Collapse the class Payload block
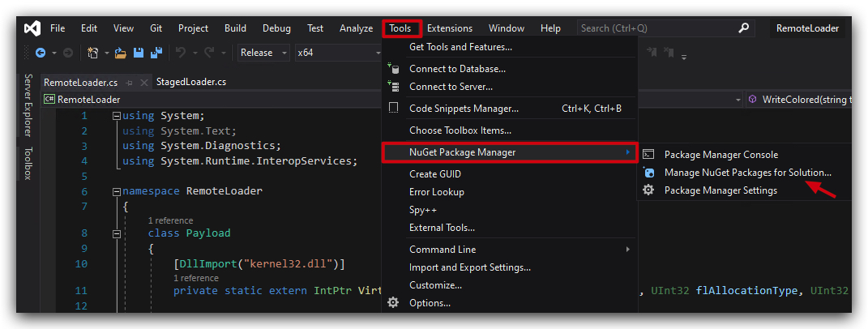 pos(116,233)
